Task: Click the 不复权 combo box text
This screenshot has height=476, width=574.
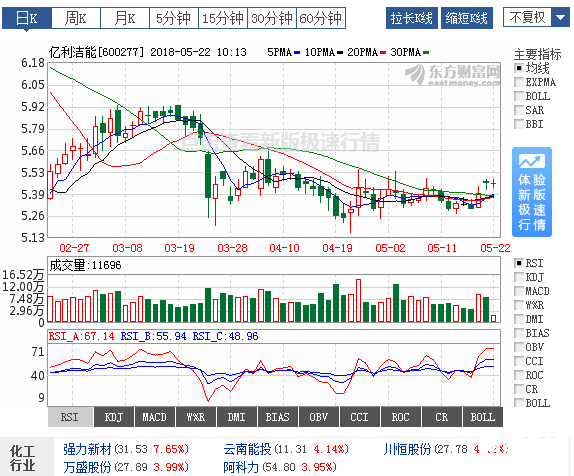Action: (x=528, y=17)
